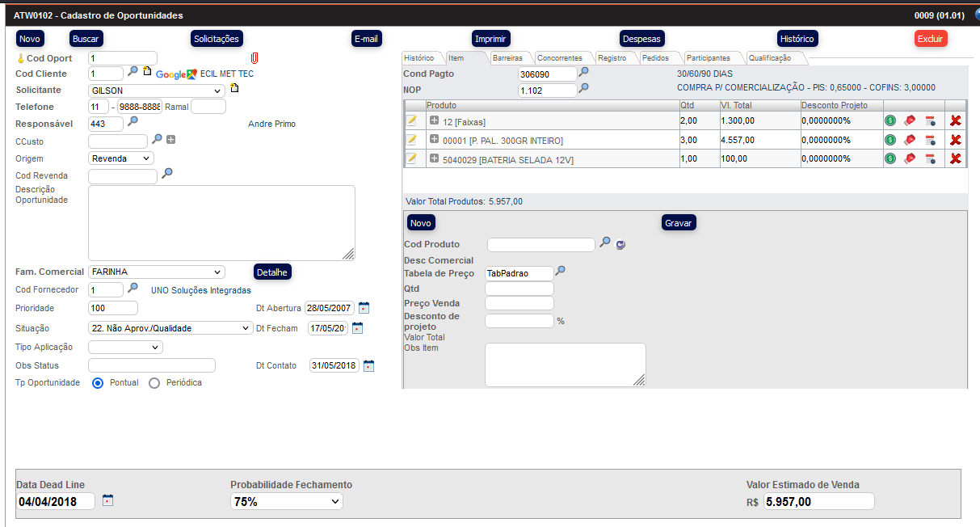
Task: Click green dollar icon on P. PAL. row
Action: tap(890, 140)
